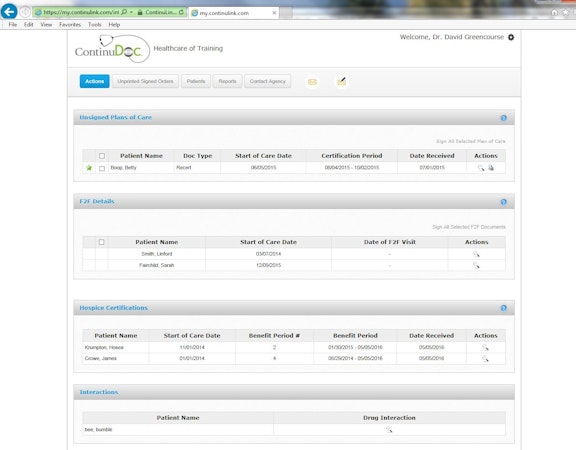Open the Favorites menu
Screen dimensions: 576x450
pyautogui.click(x=70, y=25)
